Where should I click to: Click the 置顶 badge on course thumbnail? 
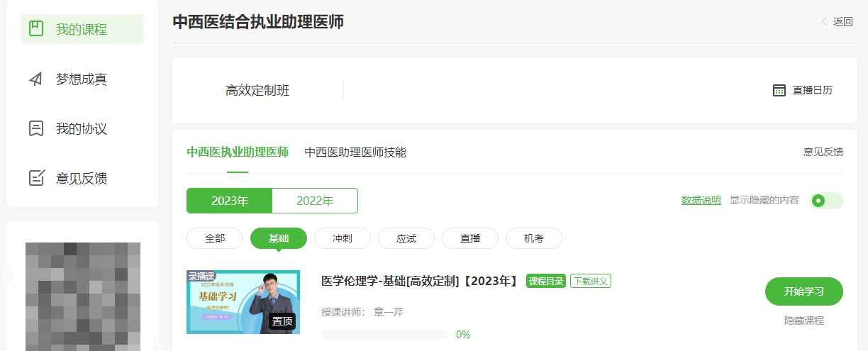282,322
